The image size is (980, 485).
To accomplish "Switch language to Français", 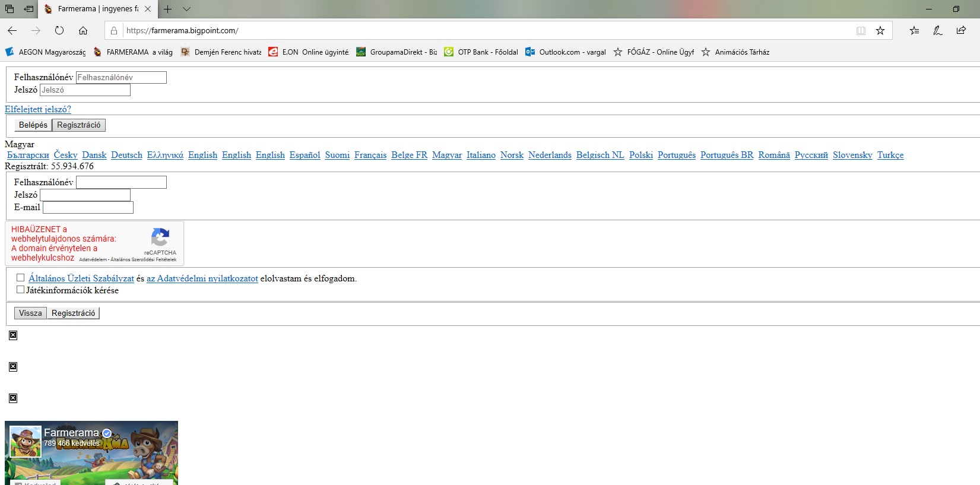I will tap(370, 155).
